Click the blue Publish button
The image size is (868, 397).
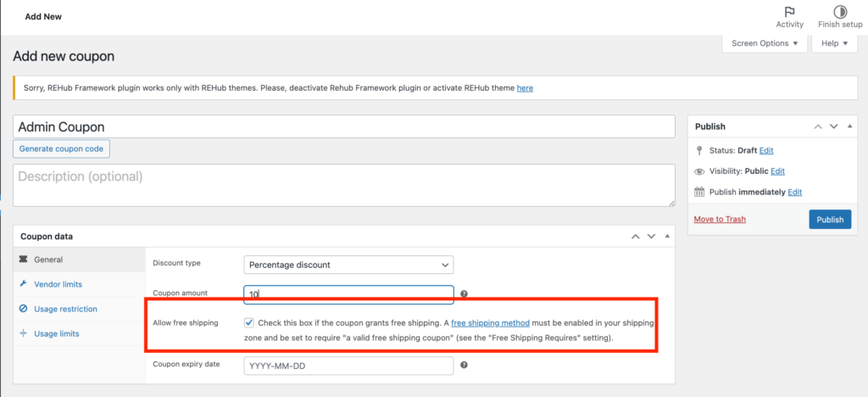point(830,219)
